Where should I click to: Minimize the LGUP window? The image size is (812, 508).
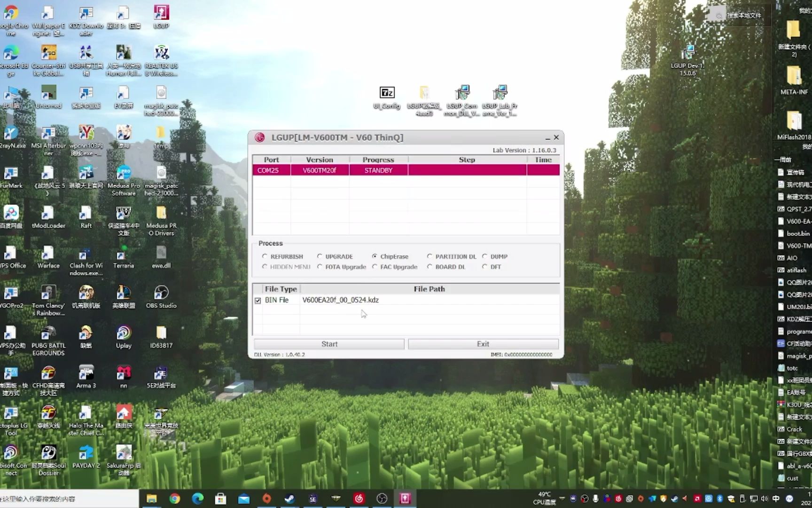click(547, 137)
